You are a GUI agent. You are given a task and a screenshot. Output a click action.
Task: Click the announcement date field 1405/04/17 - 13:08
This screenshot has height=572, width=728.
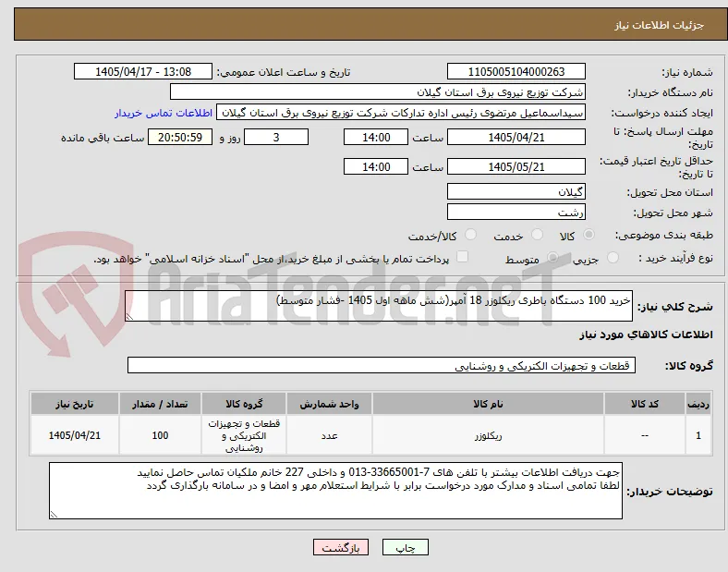coord(143,71)
